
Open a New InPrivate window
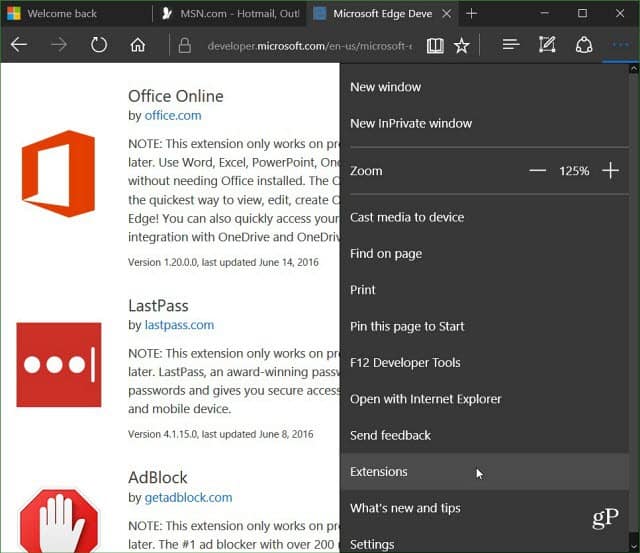[484, 123]
